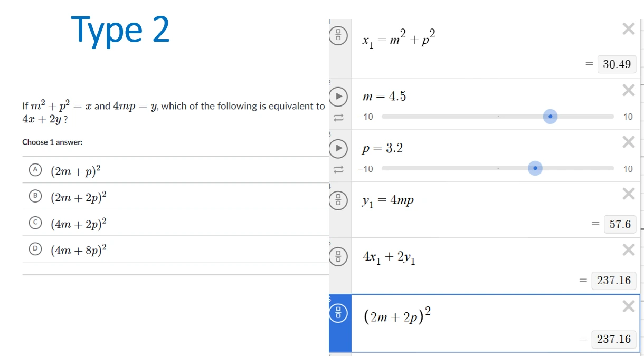Select answer choice A
The image size is (644, 356).
tap(35, 170)
